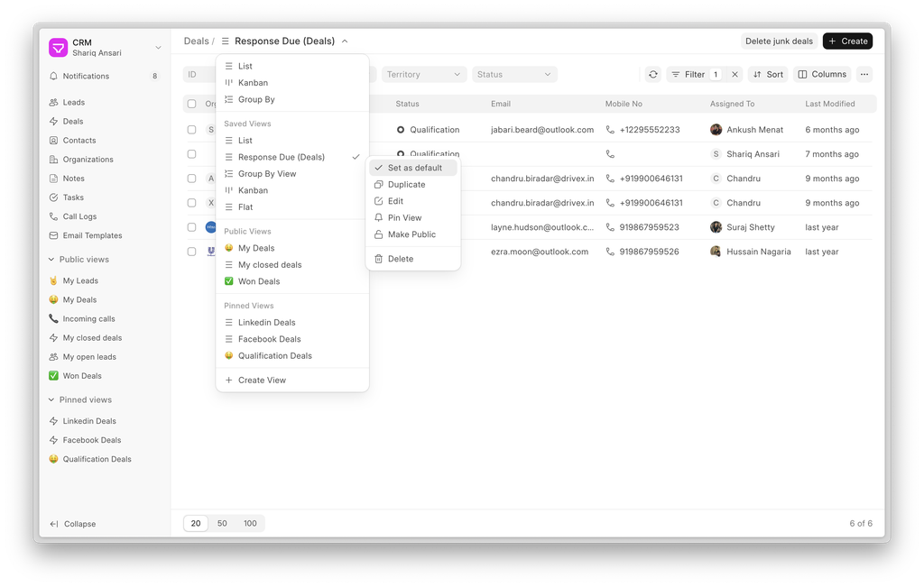Open the three-dots more options menu
Screen dimensions: 924x587
click(864, 75)
